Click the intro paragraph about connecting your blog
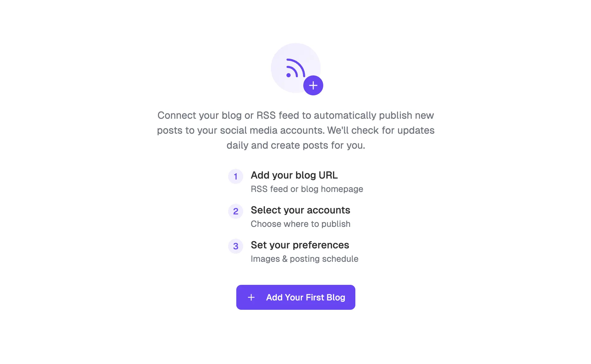This screenshot has width=591, height=364. 295,130
